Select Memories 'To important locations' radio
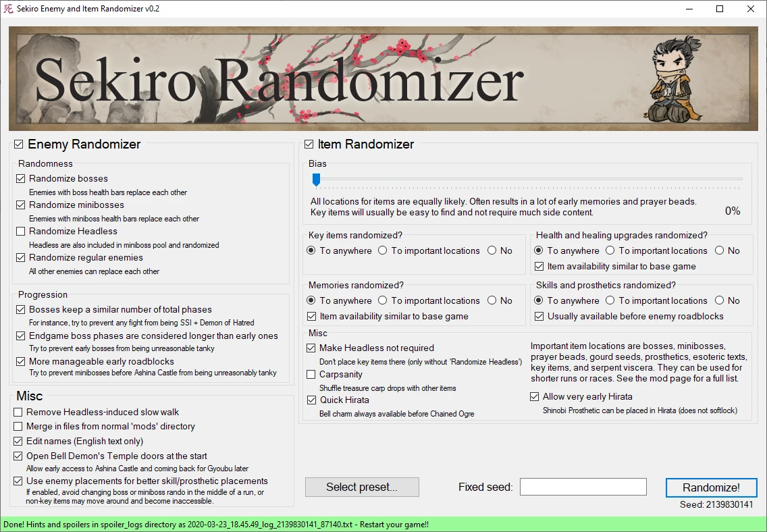The image size is (767, 532). click(x=383, y=300)
